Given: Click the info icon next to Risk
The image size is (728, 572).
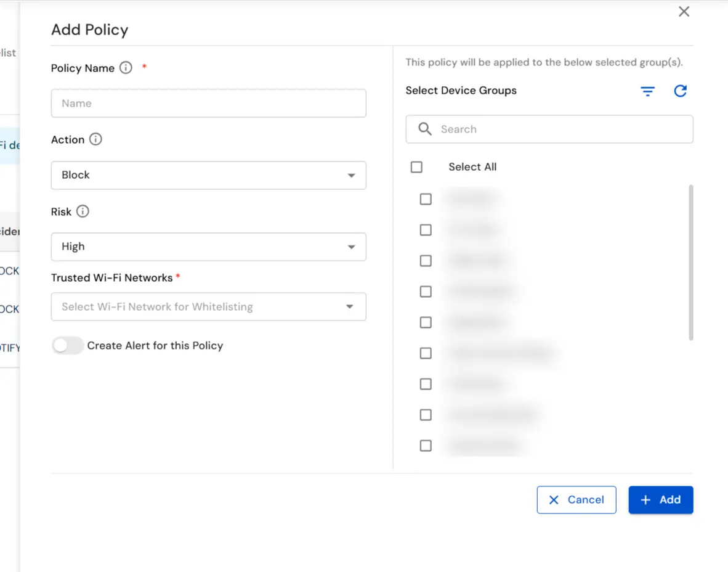Looking at the screenshot, I should coord(84,211).
